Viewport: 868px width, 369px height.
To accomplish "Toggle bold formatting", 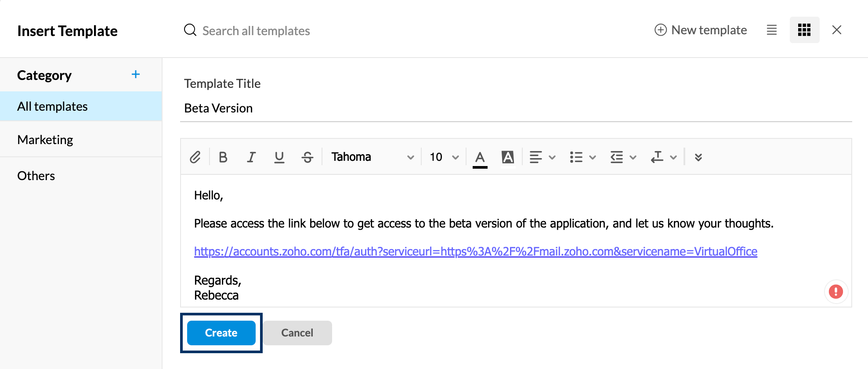I will [223, 157].
